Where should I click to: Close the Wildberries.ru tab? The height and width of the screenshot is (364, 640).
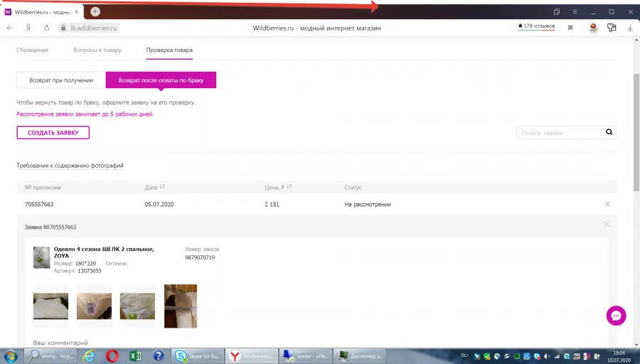[x=76, y=12]
